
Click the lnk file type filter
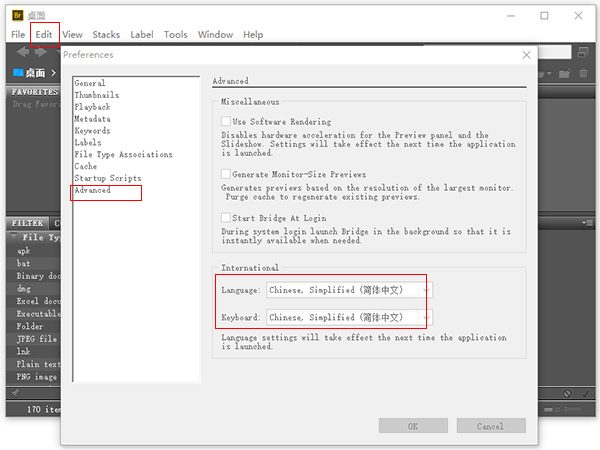click(23, 351)
